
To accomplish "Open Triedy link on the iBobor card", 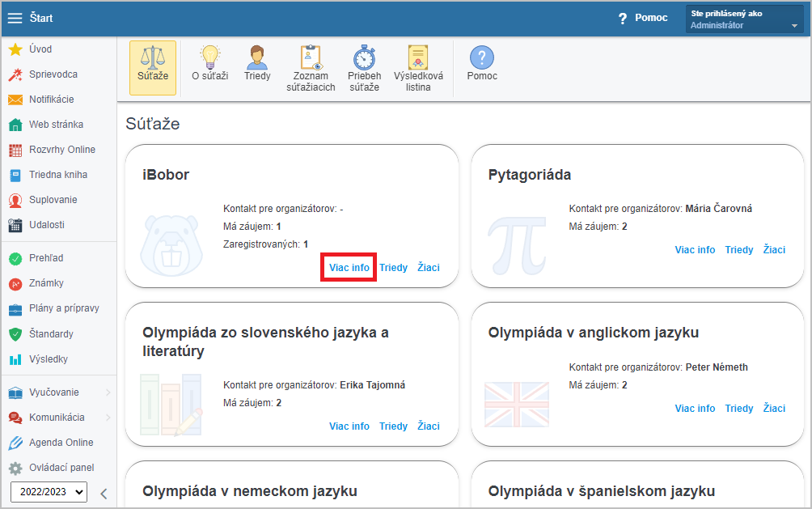I will tap(394, 268).
